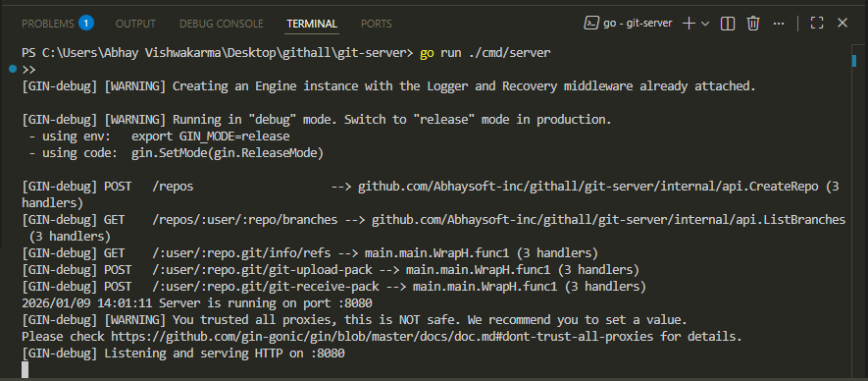Viewport: 868px width, 381px height.
Task: Click the problems count badge showing 1
Action: 85,23
